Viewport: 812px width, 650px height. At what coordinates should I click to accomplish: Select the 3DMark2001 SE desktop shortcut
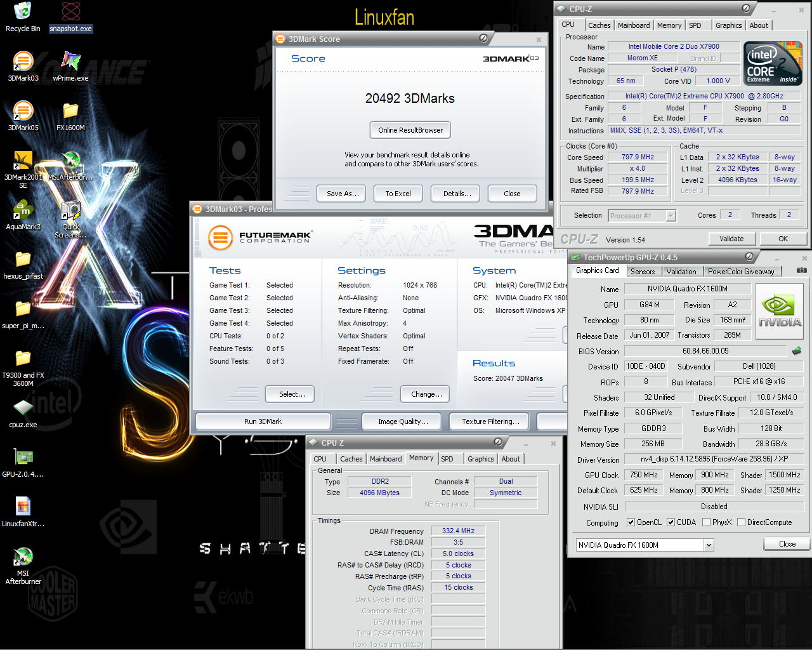(x=23, y=169)
